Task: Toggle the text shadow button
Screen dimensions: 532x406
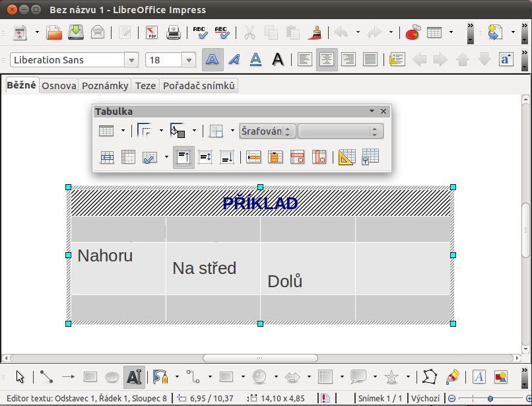Action: pyautogui.click(x=278, y=60)
